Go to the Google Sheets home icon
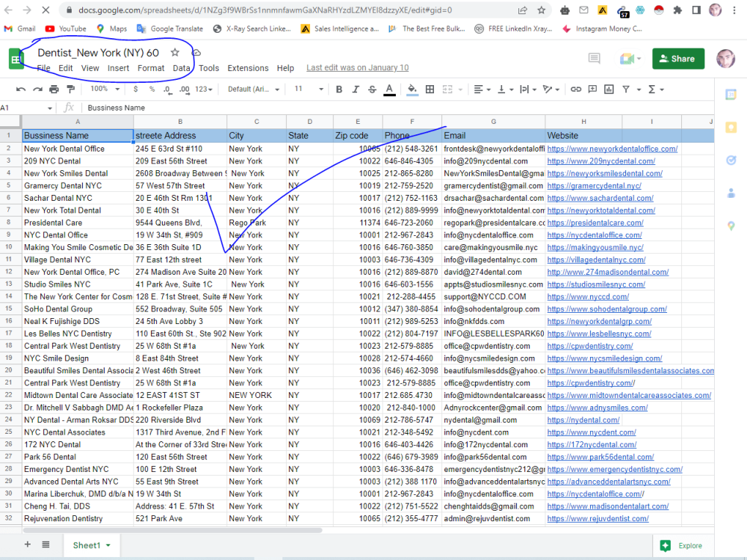This screenshot has height=560, width=747. click(16, 59)
